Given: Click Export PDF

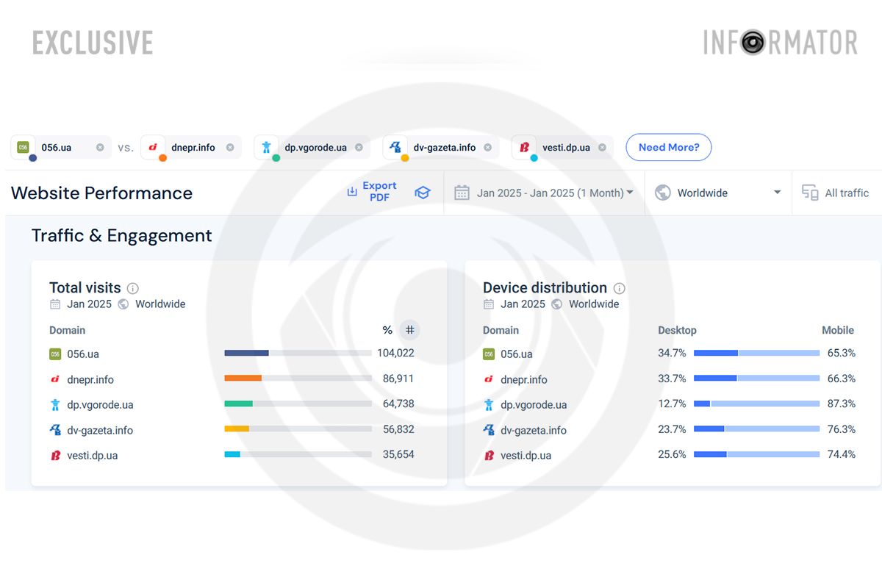Looking at the screenshot, I should 373,193.
